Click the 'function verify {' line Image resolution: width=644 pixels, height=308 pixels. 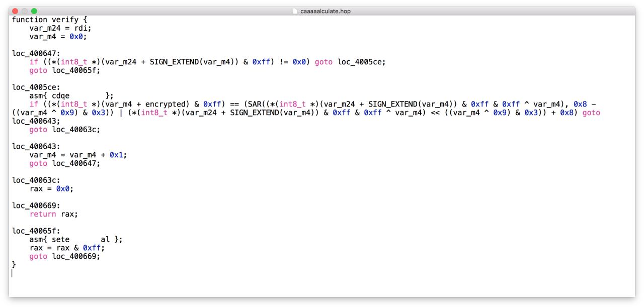(x=50, y=20)
